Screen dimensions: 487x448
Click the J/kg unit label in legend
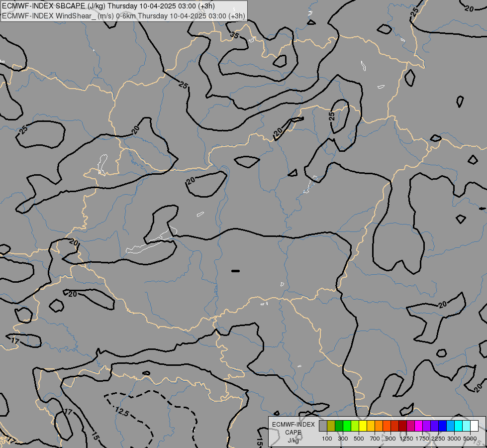293,441
